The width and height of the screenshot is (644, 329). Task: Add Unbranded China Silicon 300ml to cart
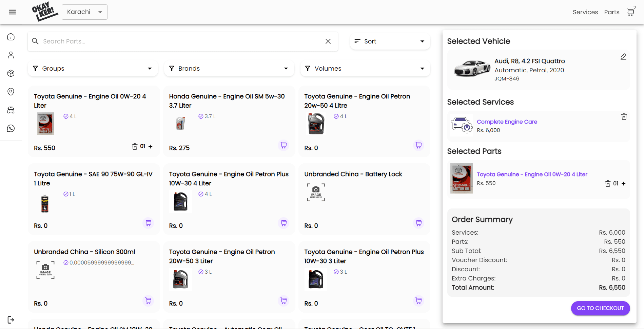point(148,301)
